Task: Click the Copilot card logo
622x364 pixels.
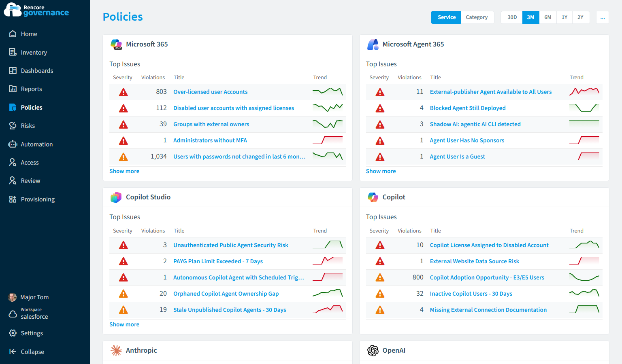Action: click(373, 197)
